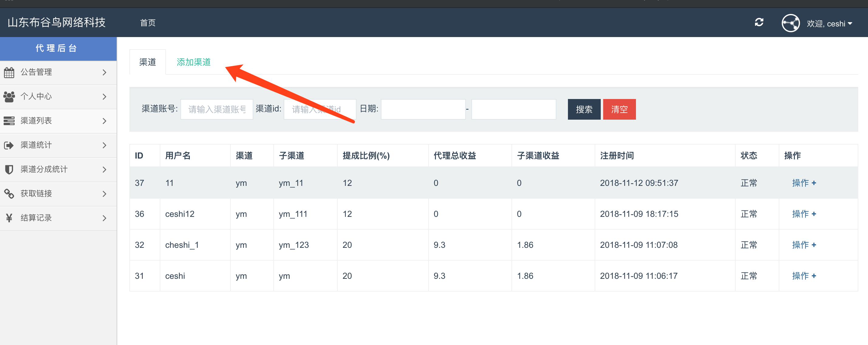Viewport: 868px width, 345px height.
Task: Select the 渠道 tab
Action: point(148,62)
